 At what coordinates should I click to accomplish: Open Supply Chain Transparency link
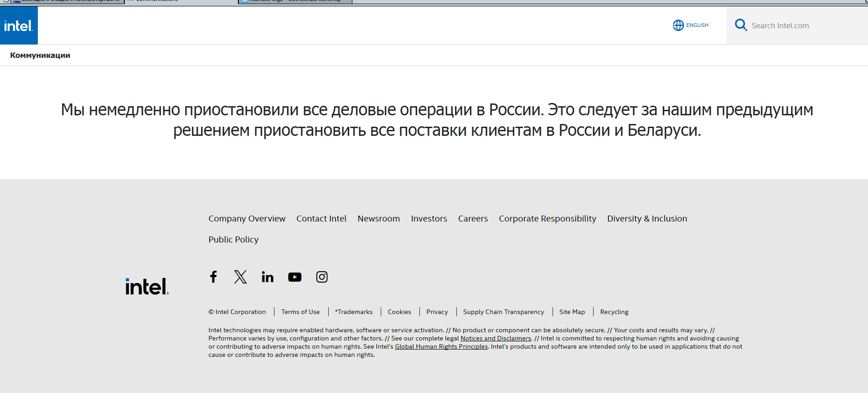coord(504,312)
